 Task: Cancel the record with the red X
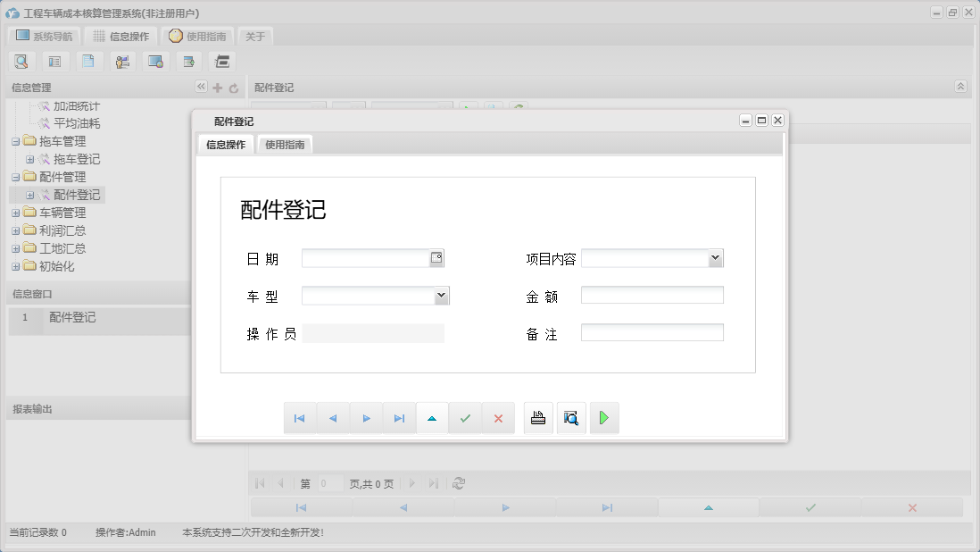tap(498, 417)
